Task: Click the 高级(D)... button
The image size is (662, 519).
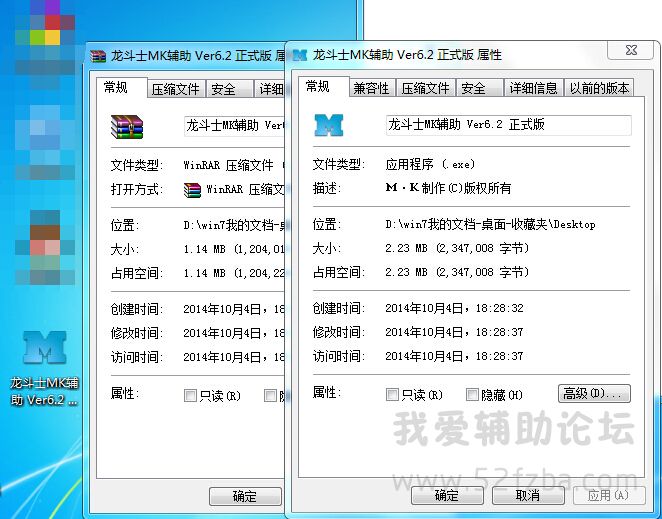Action: click(594, 394)
